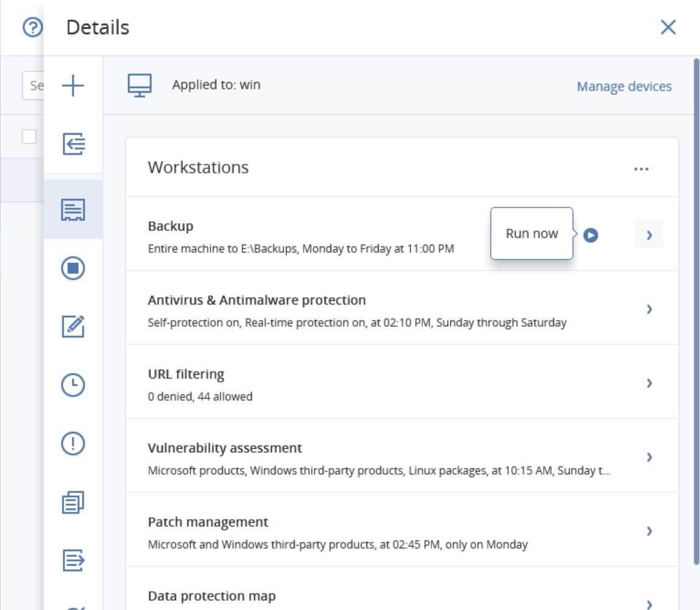This screenshot has height=610, width=700.
Task: Click the left-arrow list icon in the sidebar
Action: point(73,144)
